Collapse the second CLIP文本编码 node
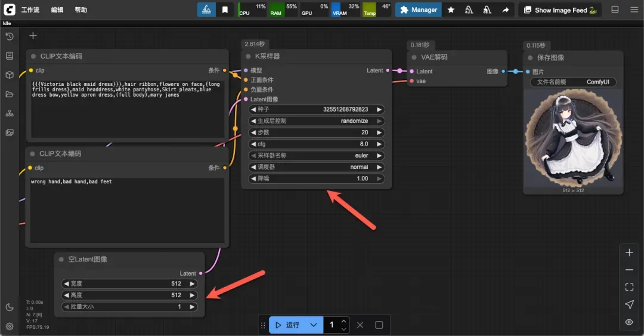Screen dimensions: 644x336 [32, 154]
